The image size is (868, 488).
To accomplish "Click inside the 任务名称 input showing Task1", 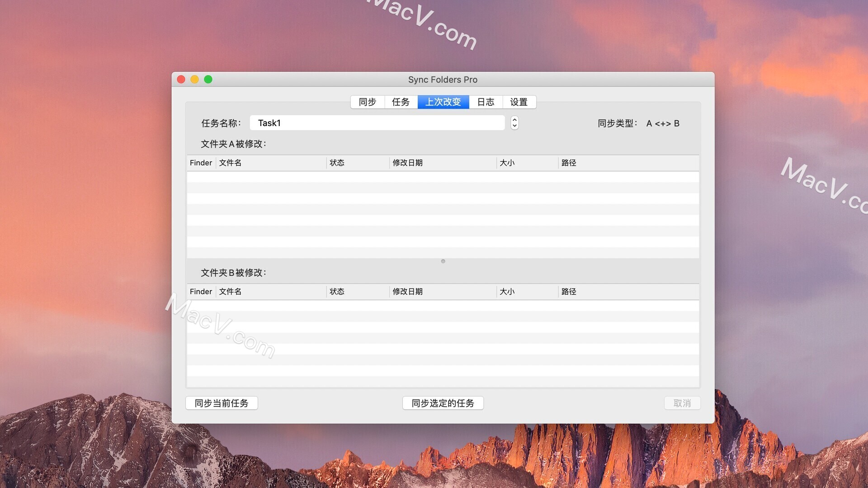I will pyautogui.click(x=377, y=122).
